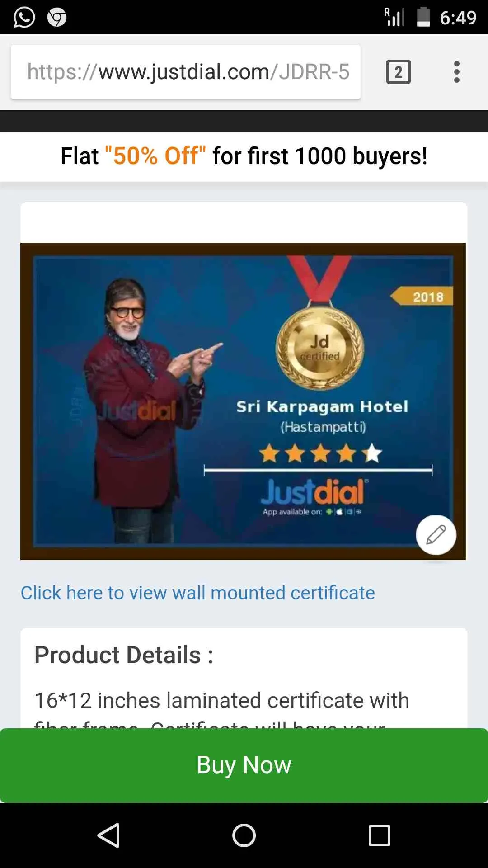This screenshot has height=868, width=488.
Task: Tap the pencil edit icon on certificate
Action: (436, 535)
